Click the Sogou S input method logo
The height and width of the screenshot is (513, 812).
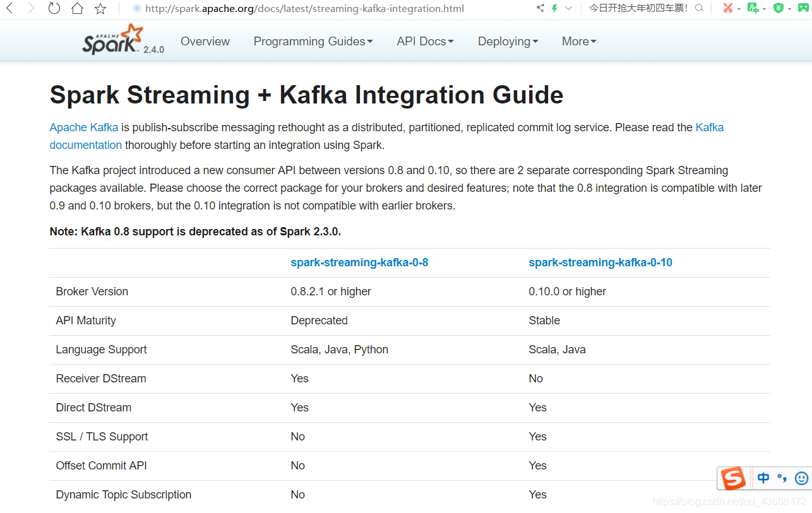[x=733, y=478]
